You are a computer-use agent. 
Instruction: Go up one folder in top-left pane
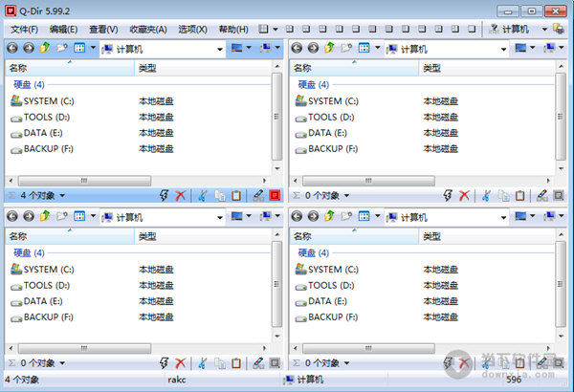point(45,48)
